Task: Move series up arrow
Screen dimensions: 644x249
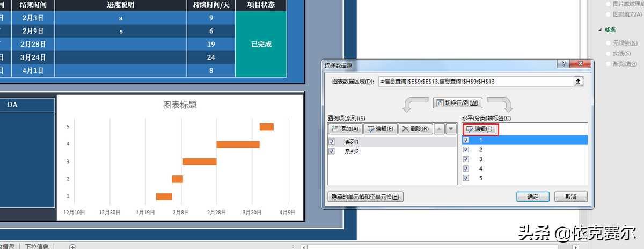Action: tap(438, 129)
